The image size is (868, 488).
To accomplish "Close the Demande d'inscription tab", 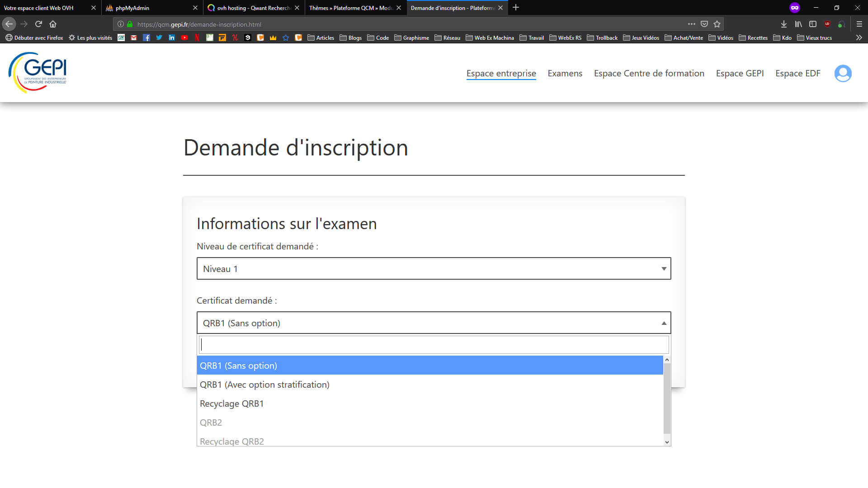I will pos(500,8).
